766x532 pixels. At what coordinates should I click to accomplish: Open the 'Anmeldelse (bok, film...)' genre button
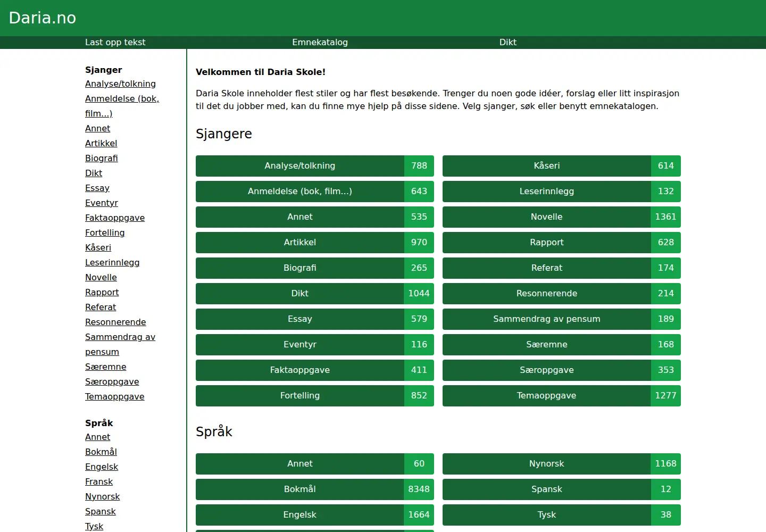315,192
